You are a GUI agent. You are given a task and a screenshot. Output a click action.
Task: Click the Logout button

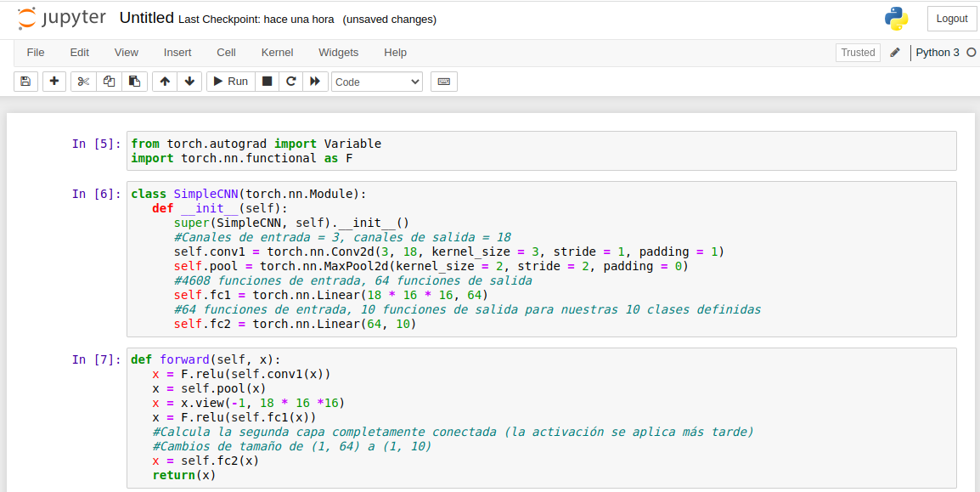(x=951, y=19)
